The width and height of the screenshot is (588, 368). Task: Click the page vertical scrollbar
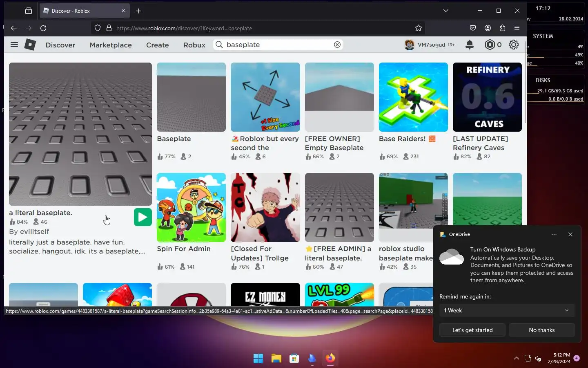(525, 82)
